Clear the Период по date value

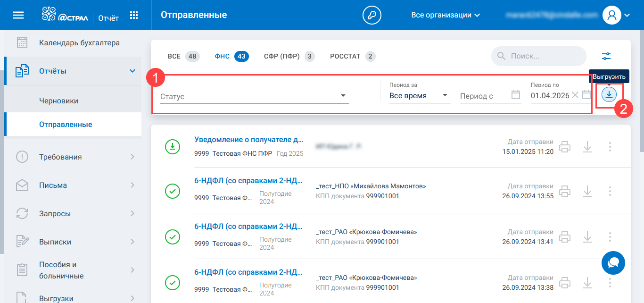tap(575, 95)
